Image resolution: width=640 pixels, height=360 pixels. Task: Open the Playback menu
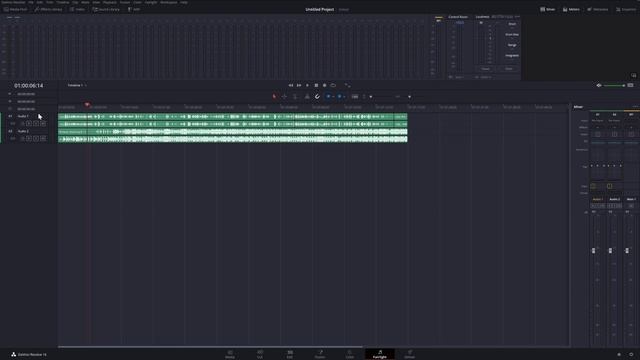[110, 2]
